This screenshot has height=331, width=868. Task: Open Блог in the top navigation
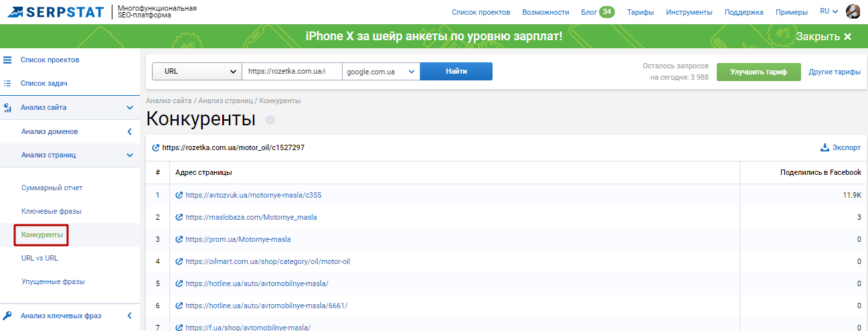[589, 12]
